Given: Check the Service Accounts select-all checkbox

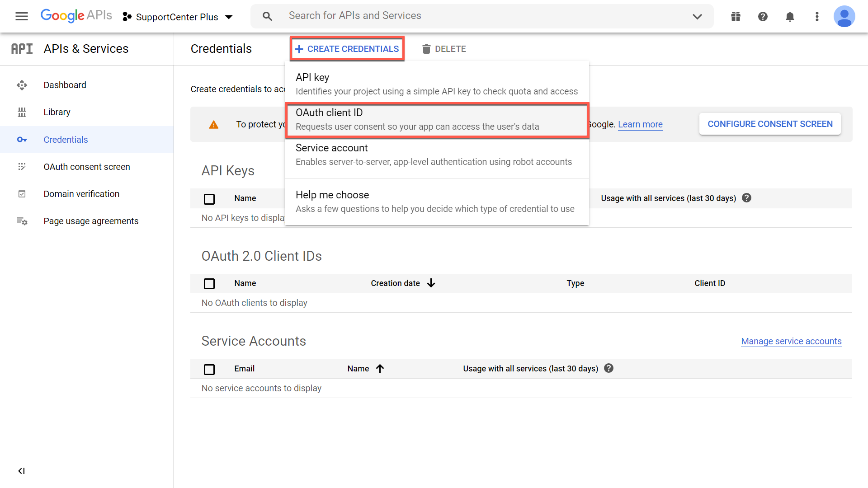Looking at the screenshot, I should pos(209,369).
